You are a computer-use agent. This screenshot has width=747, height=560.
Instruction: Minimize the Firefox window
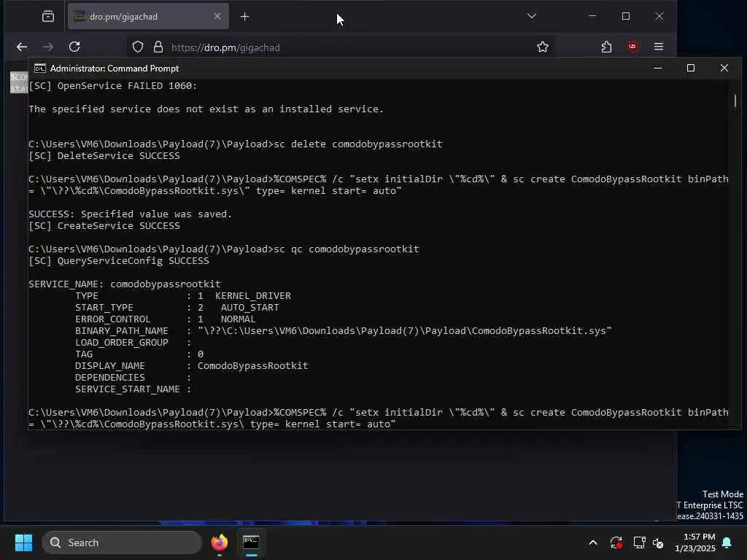pos(592,16)
